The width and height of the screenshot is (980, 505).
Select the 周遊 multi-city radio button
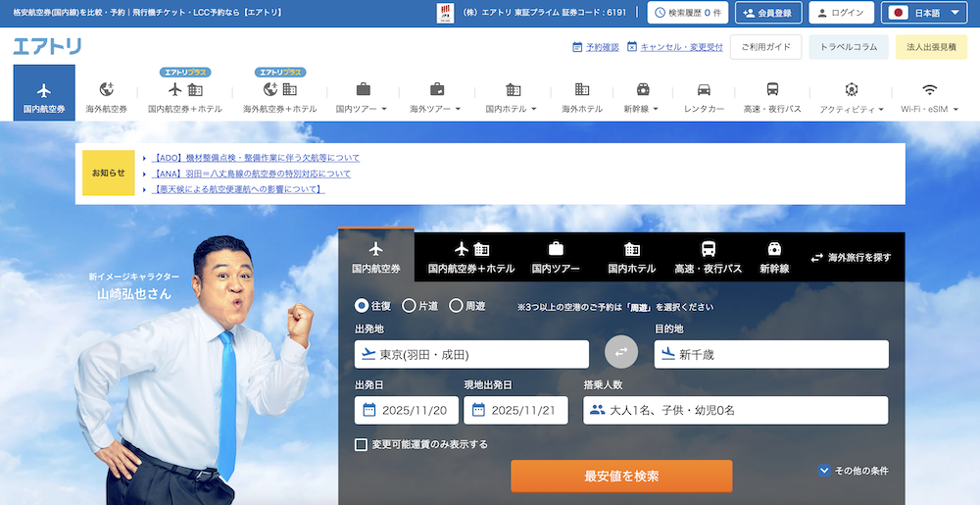click(456, 306)
